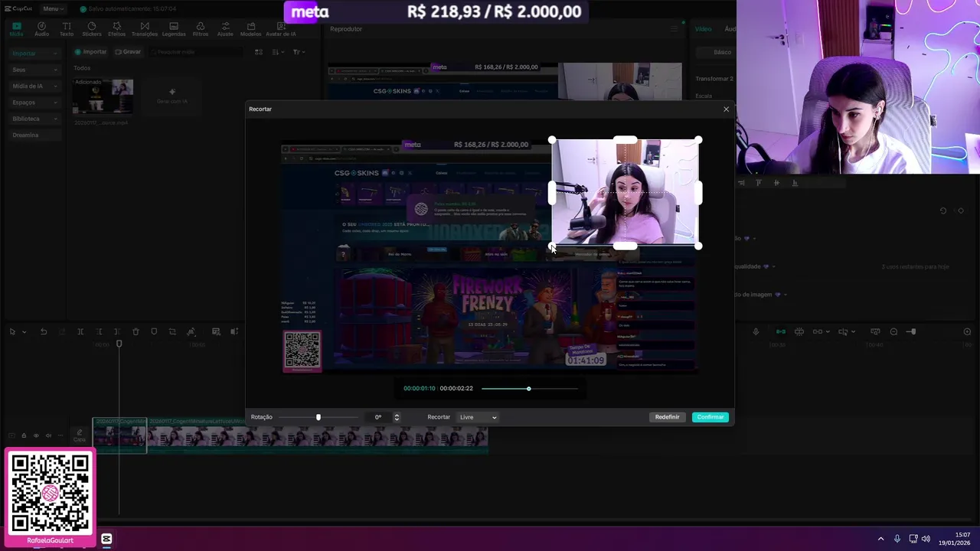Viewport: 980px width, 551px height.
Task: Select the imported mp4 media thumbnail
Action: point(103,97)
